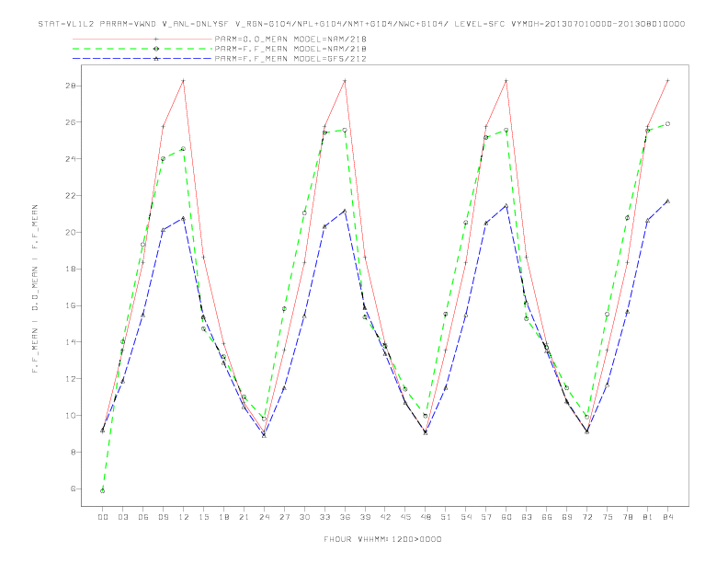728x563 pixels.
Task: Click x-axis tick label 21
Action: (244, 517)
